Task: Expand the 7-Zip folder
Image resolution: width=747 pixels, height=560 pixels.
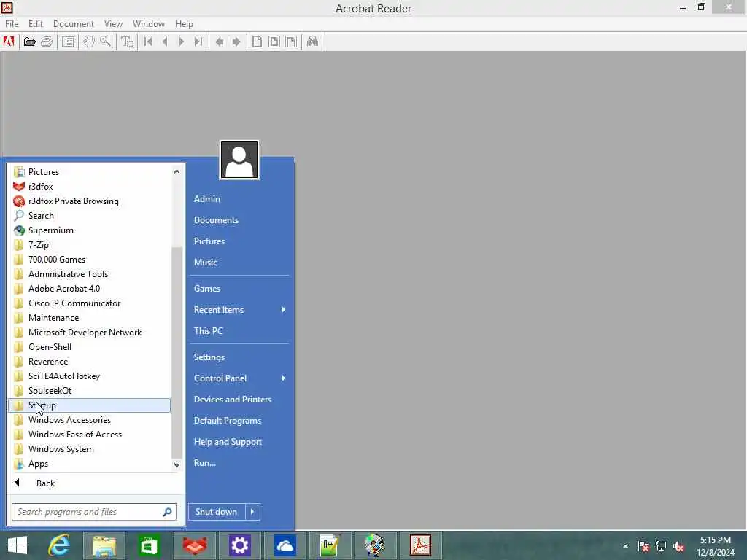Action: (x=90, y=245)
